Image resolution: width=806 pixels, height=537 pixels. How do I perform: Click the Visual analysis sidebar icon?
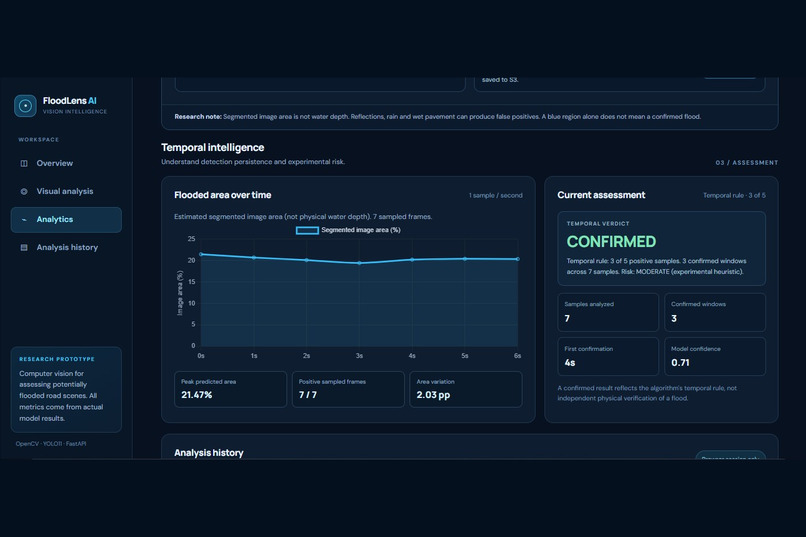[24, 191]
